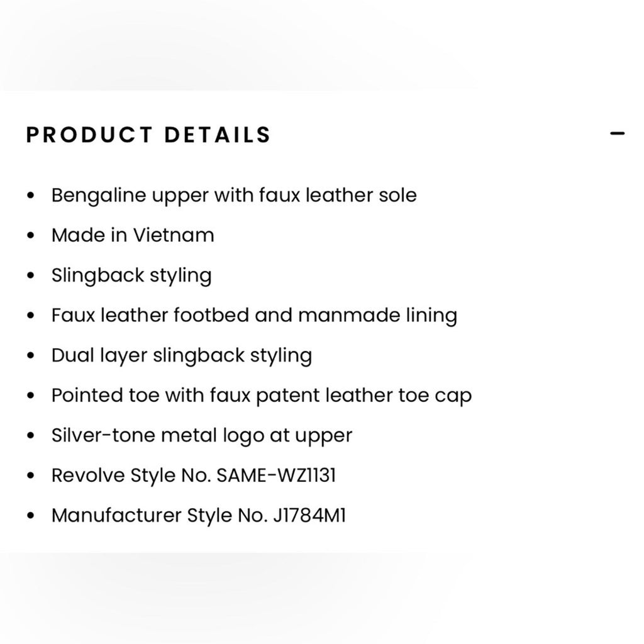
Task: Click the bullet before Manufacturer Style No.
Action: point(30,516)
